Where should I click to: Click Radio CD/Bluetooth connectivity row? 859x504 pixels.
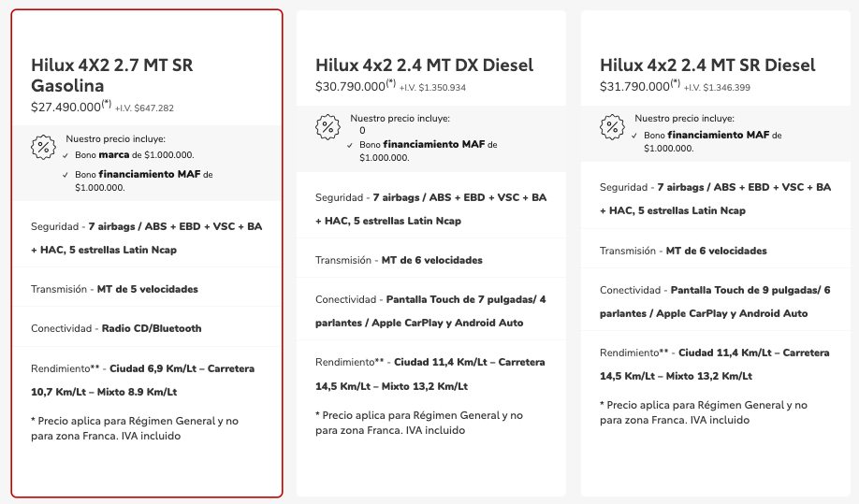(147, 328)
